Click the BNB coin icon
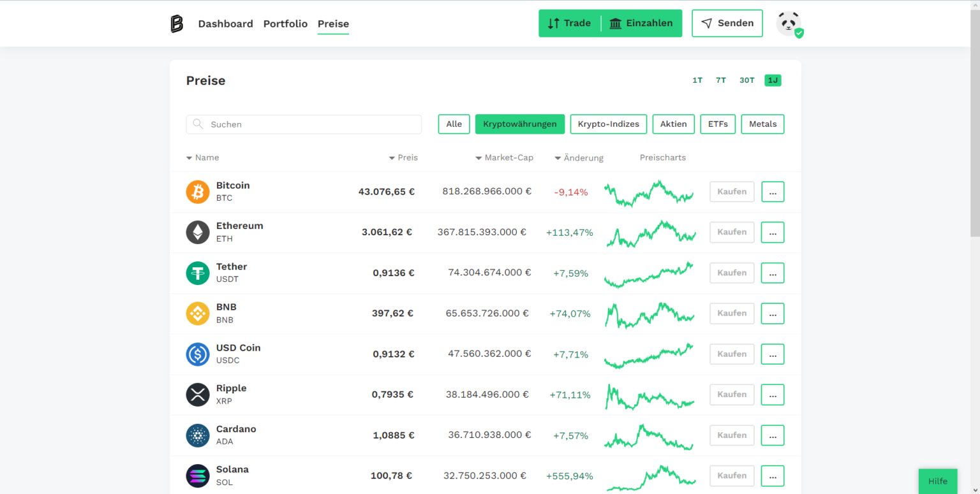 coord(198,313)
